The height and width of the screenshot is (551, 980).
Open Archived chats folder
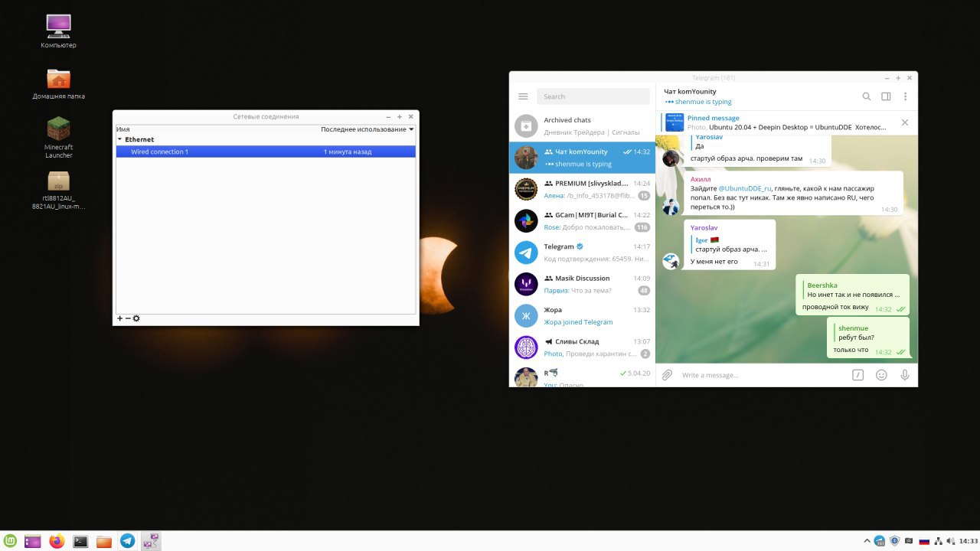(x=583, y=126)
